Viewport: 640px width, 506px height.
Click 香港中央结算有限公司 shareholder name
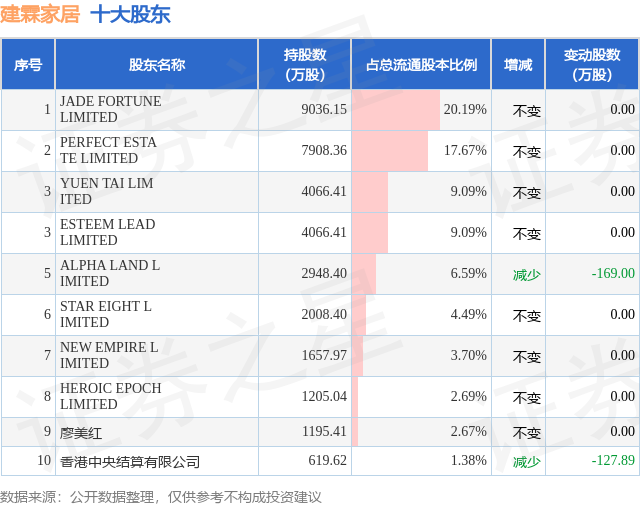click(130, 462)
